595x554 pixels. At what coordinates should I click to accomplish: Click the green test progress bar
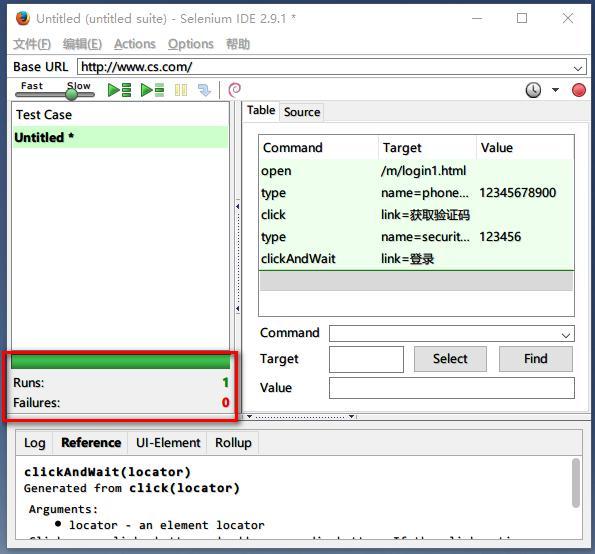point(121,361)
